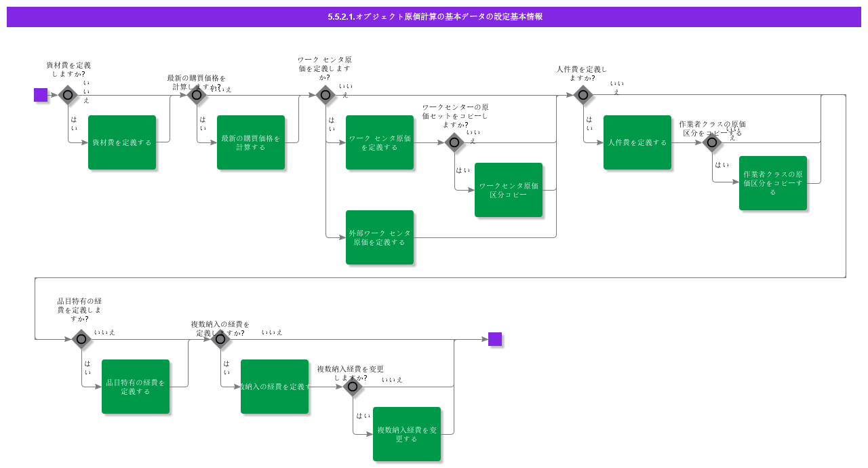Select the 複数納入の経費を定義しますか? gateway diamond
Screen dimensions: 868x468
pos(220,339)
